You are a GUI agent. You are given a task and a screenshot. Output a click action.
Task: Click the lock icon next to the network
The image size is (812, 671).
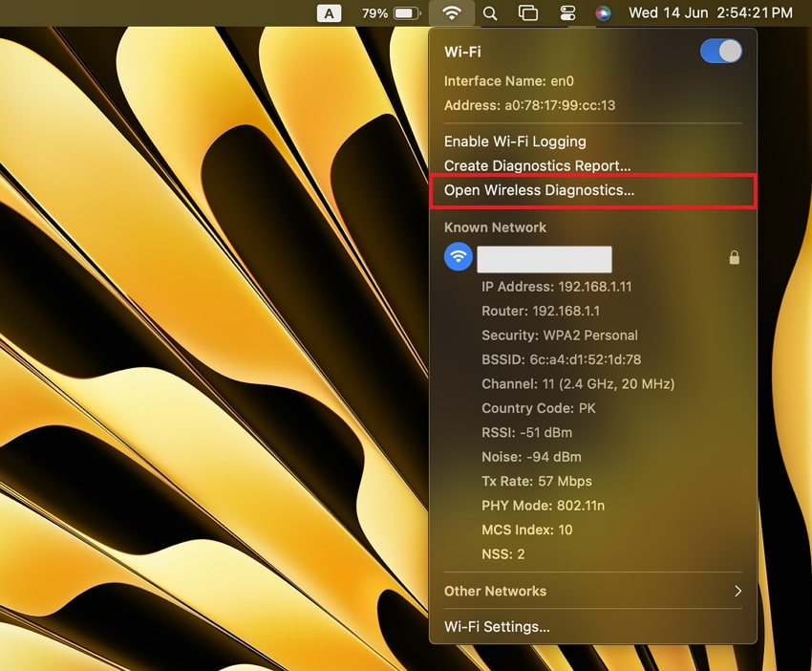tap(734, 257)
